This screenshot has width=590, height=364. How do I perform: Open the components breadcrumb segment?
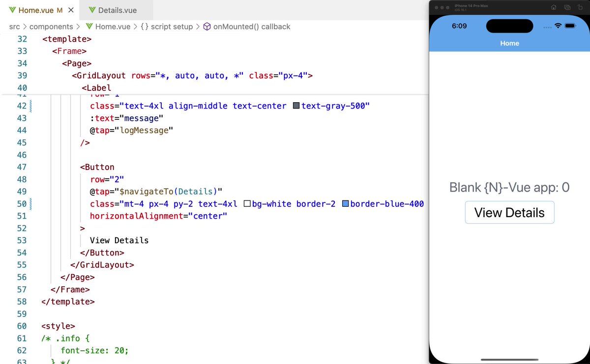pyautogui.click(x=51, y=27)
